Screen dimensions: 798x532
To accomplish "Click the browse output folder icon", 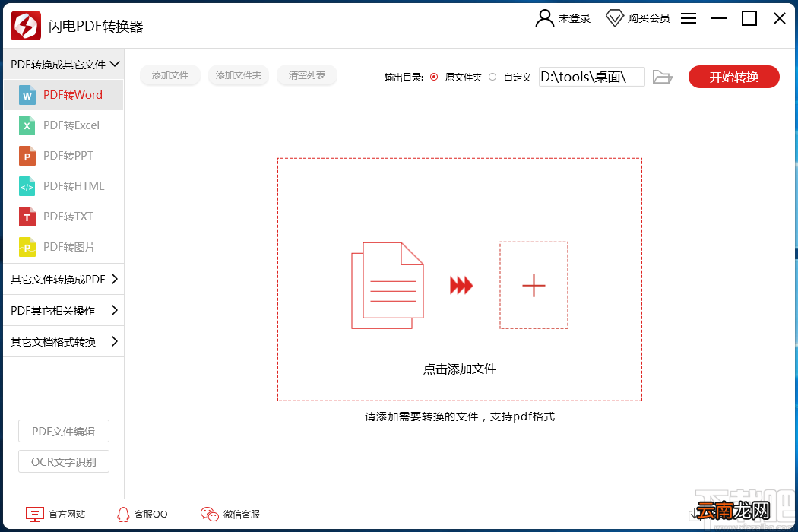I will pos(663,77).
